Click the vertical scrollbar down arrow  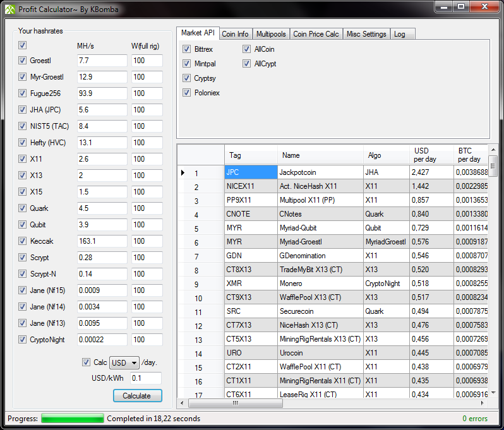[493, 393]
